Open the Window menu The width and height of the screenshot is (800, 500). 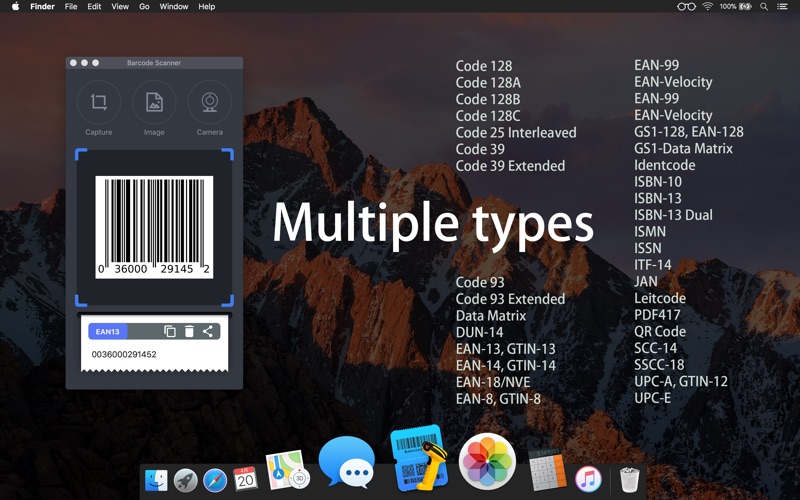pyautogui.click(x=174, y=7)
